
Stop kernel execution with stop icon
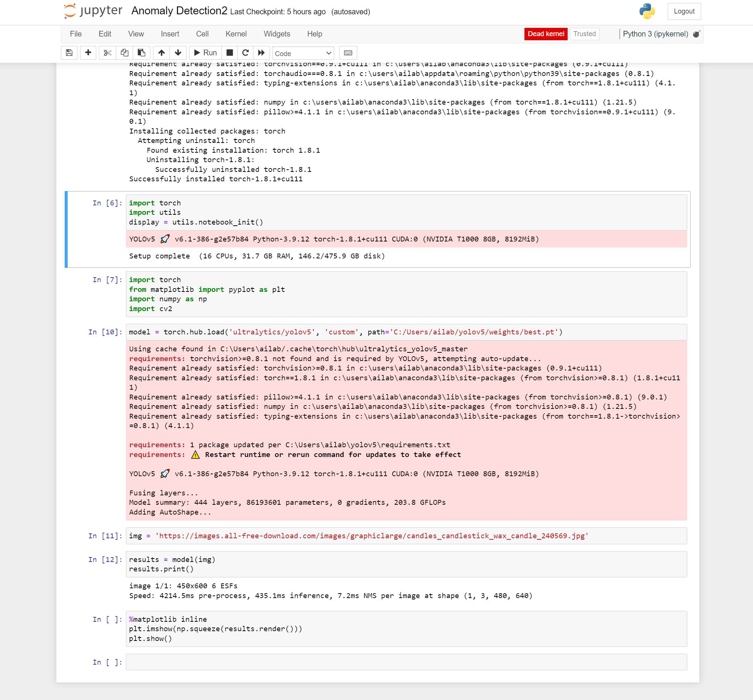229,53
